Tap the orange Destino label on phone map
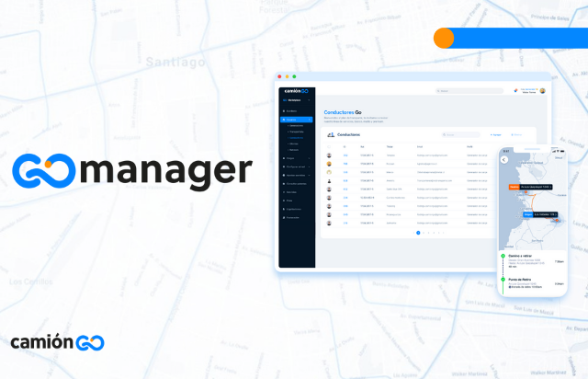Viewport: 588px width, 379px height. click(x=514, y=187)
